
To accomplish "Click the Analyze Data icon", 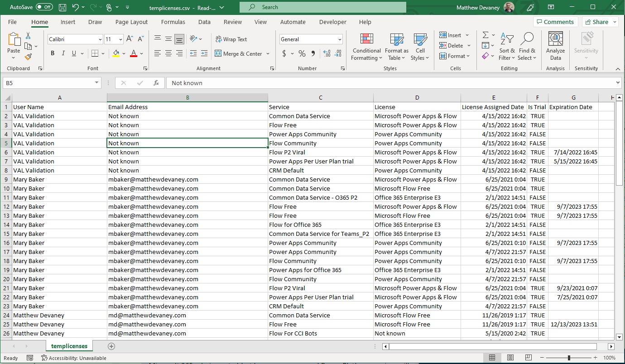I will (x=555, y=47).
